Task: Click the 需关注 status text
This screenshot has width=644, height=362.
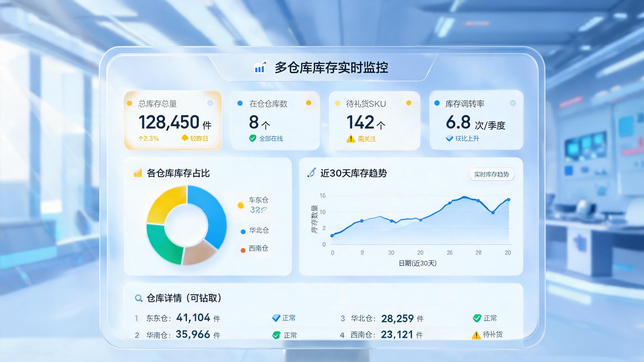Action: click(x=367, y=139)
